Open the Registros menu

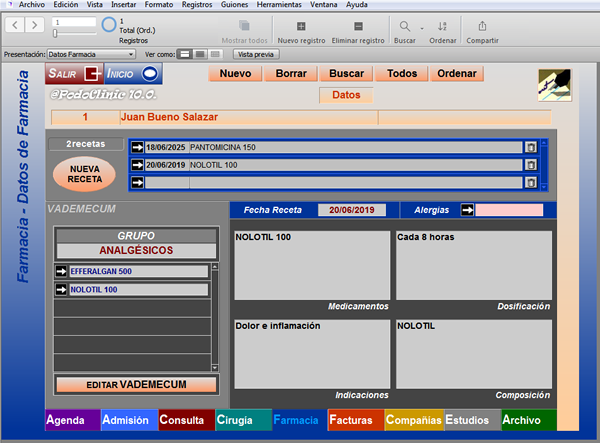[x=197, y=5]
